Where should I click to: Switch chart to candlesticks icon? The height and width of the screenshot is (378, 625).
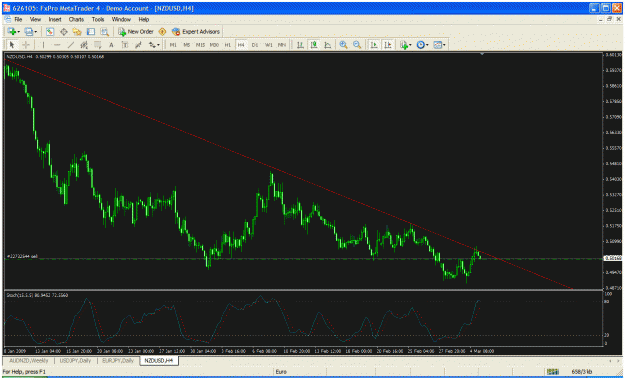coord(314,45)
